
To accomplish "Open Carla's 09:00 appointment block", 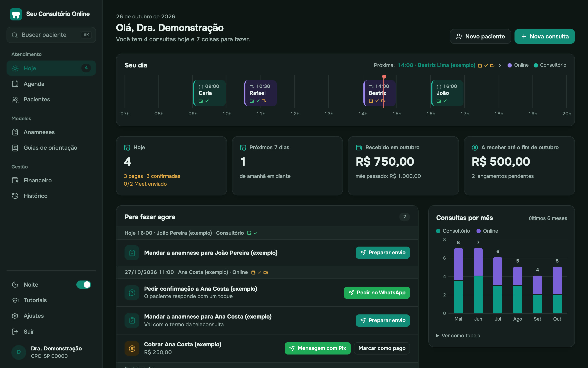I will pos(210,93).
